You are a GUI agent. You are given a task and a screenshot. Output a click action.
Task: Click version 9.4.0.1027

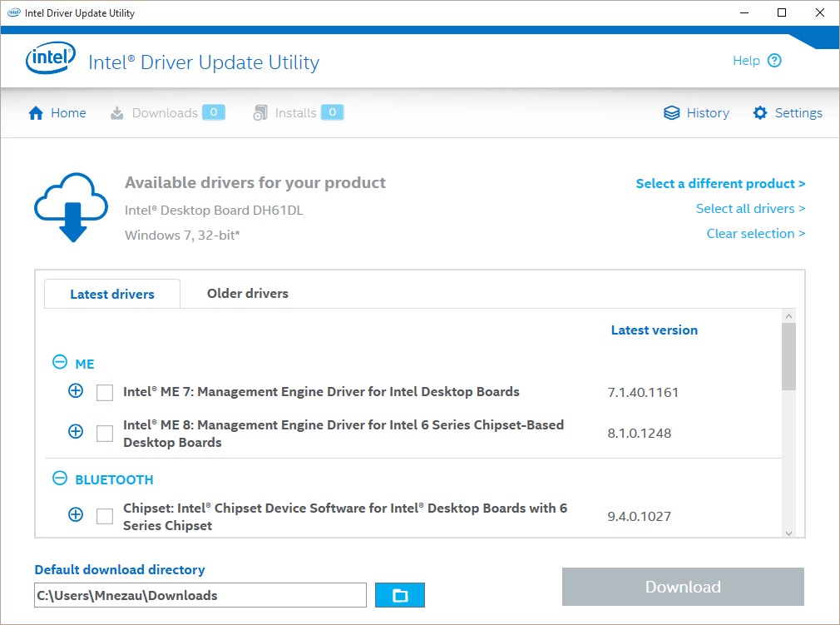[639, 516]
